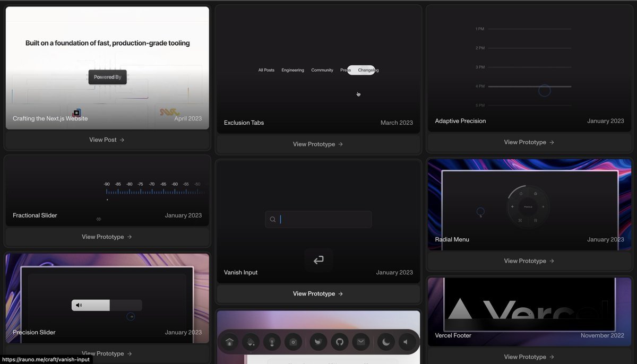Click View Prototype under Adaptive Precision
This screenshot has height=364, width=637.
click(x=529, y=142)
